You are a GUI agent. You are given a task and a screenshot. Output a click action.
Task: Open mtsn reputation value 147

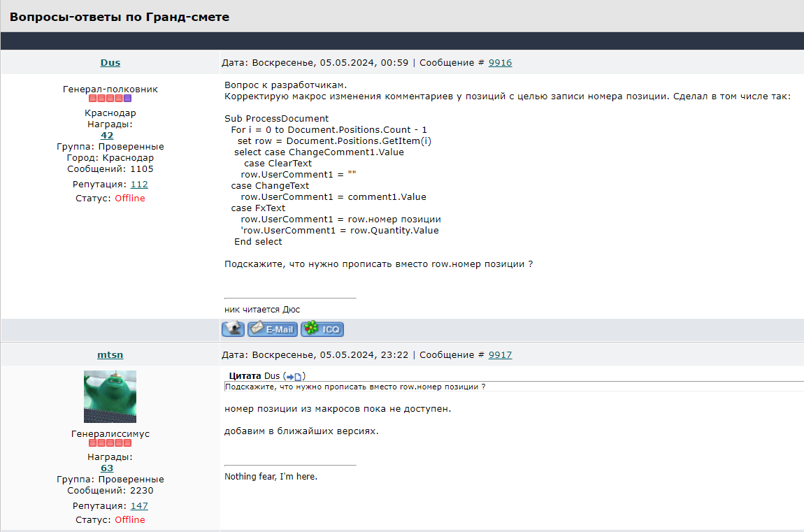tap(139, 506)
